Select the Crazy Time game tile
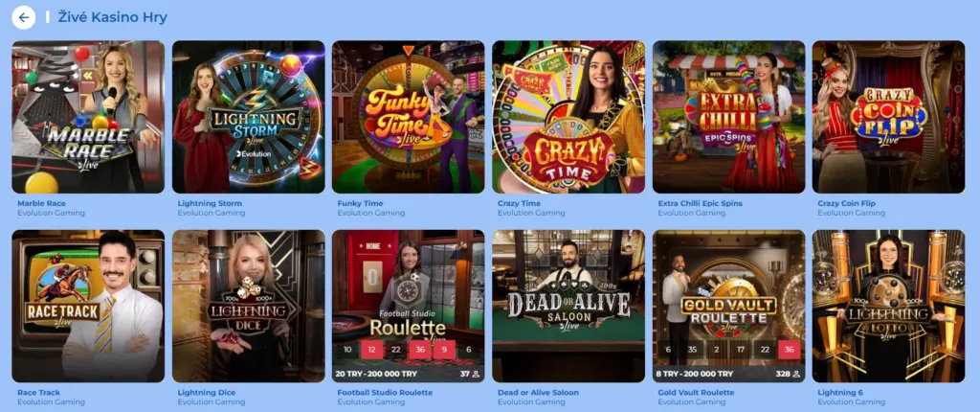 click(568, 117)
